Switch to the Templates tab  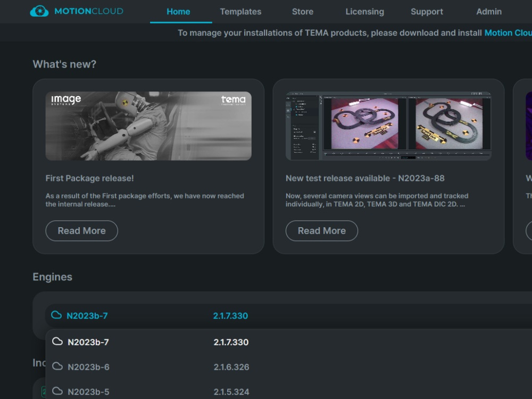point(240,12)
